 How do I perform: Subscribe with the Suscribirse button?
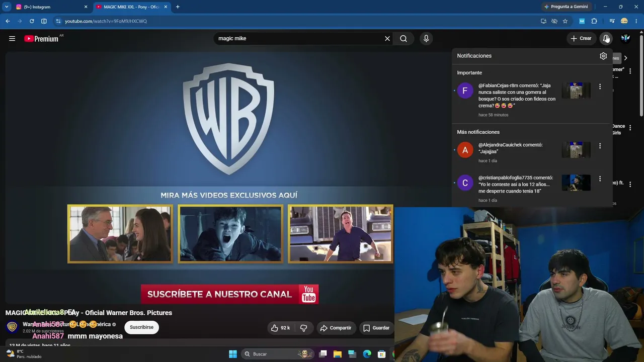141,327
